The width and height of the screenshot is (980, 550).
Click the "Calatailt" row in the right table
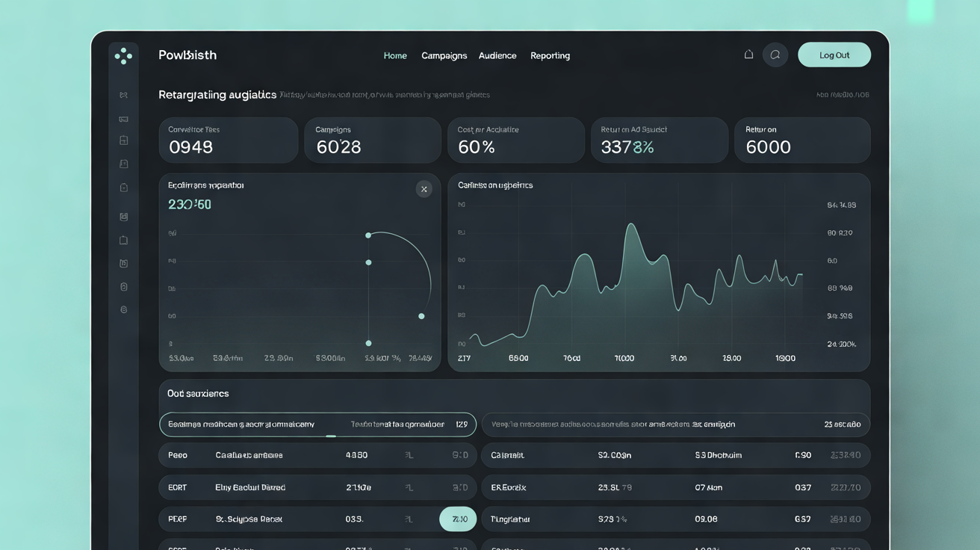(x=676, y=455)
